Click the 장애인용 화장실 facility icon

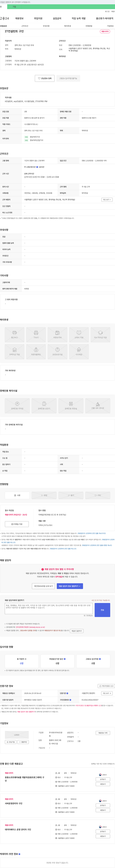(71, 406)
